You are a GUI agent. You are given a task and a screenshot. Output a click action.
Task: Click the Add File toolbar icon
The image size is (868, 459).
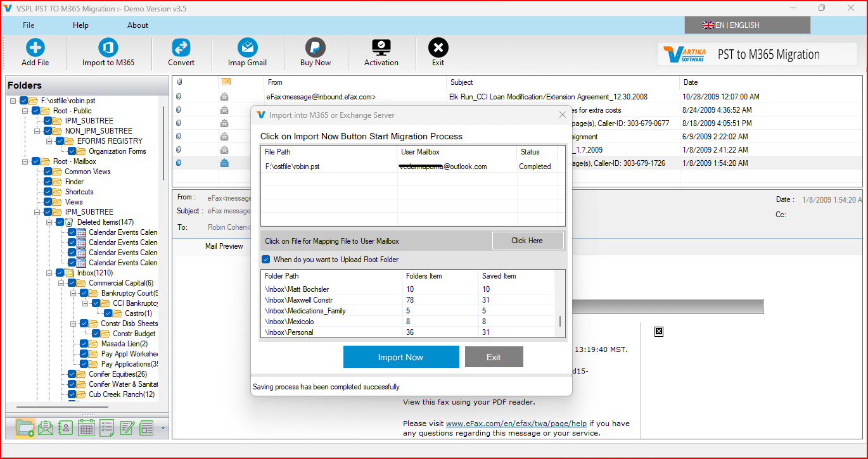[35, 47]
